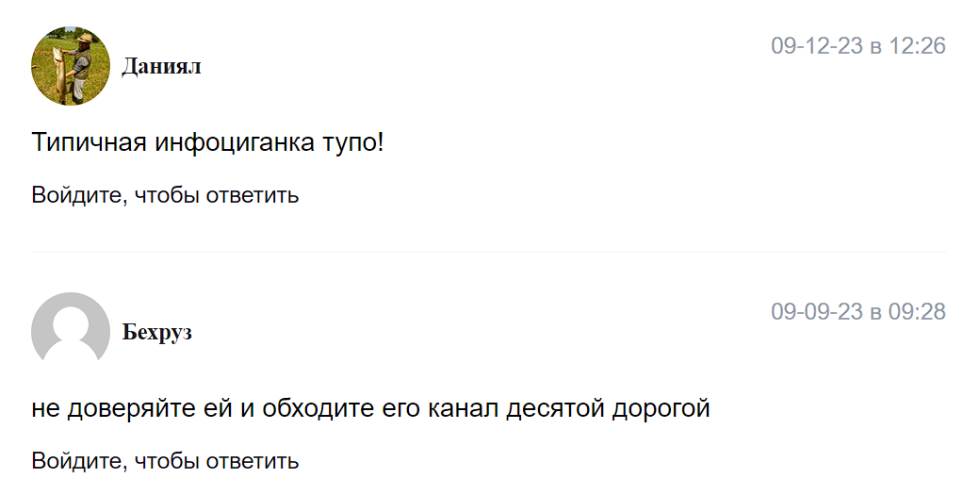Open the Даниял username profile

[161, 67]
